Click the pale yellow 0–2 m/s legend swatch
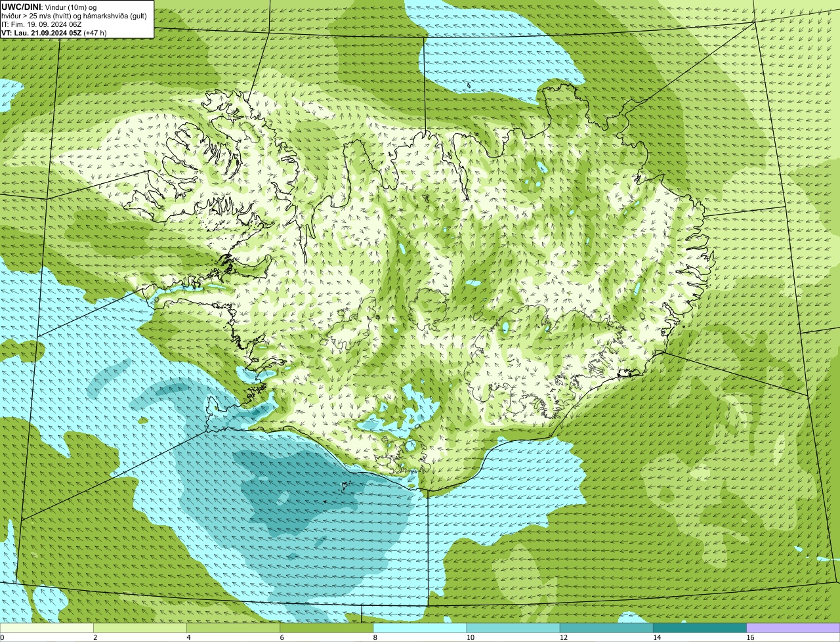Viewport: 840px width, 642px height. [x=47, y=628]
